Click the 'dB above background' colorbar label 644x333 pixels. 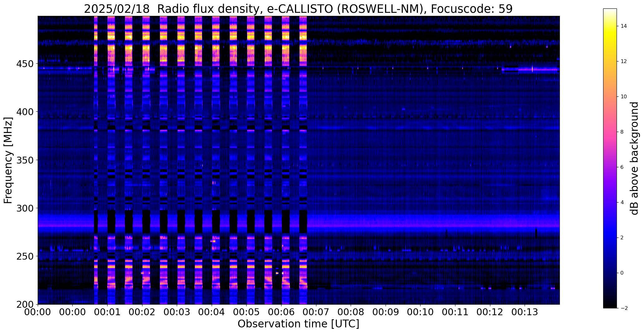pos(634,158)
